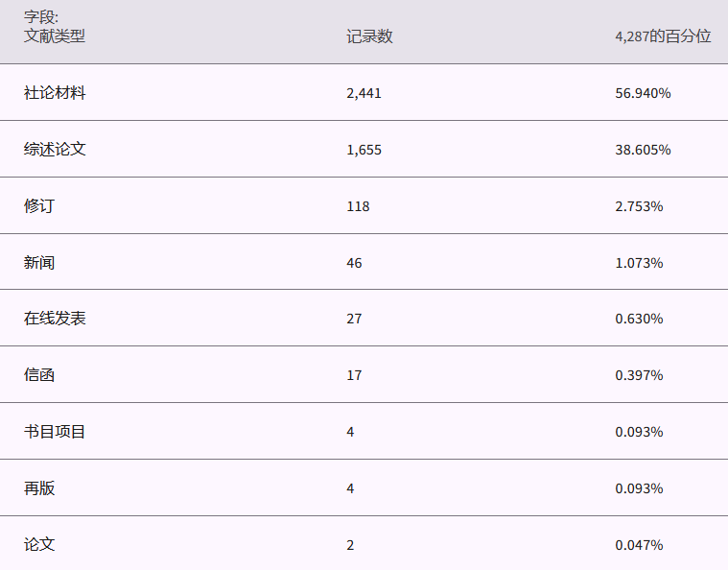Click the 文献类型 field header

[x=55, y=36]
